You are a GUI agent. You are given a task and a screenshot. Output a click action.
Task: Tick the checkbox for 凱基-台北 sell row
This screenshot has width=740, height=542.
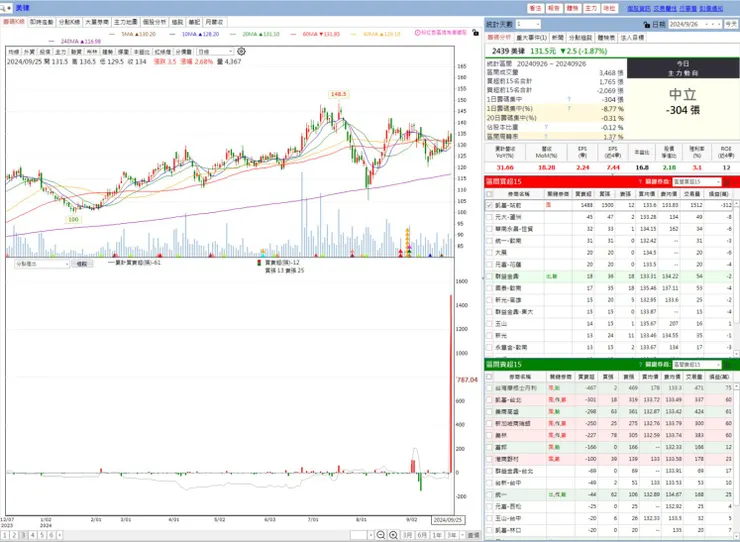489,400
